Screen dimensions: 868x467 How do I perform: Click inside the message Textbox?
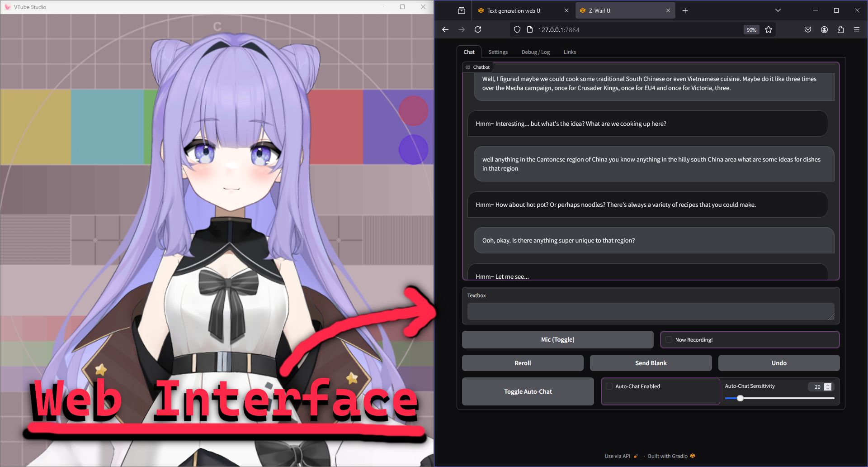[650, 311]
